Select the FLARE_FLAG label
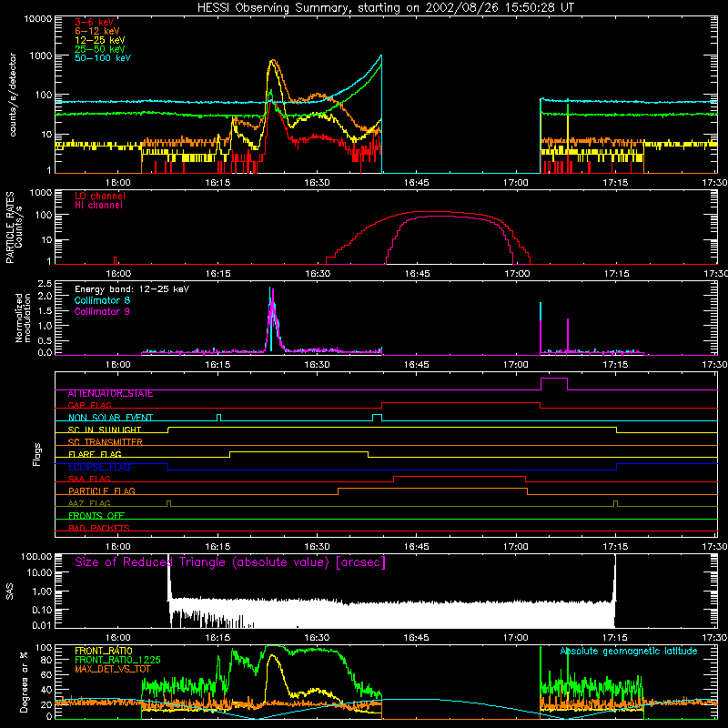This screenshot has width=728, height=728. coord(95,454)
